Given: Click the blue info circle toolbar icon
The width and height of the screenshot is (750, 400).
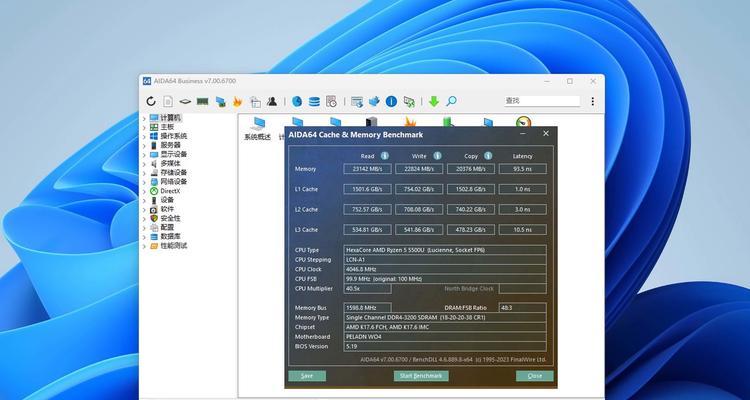Looking at the screenshot, I should tap(391, 101).
